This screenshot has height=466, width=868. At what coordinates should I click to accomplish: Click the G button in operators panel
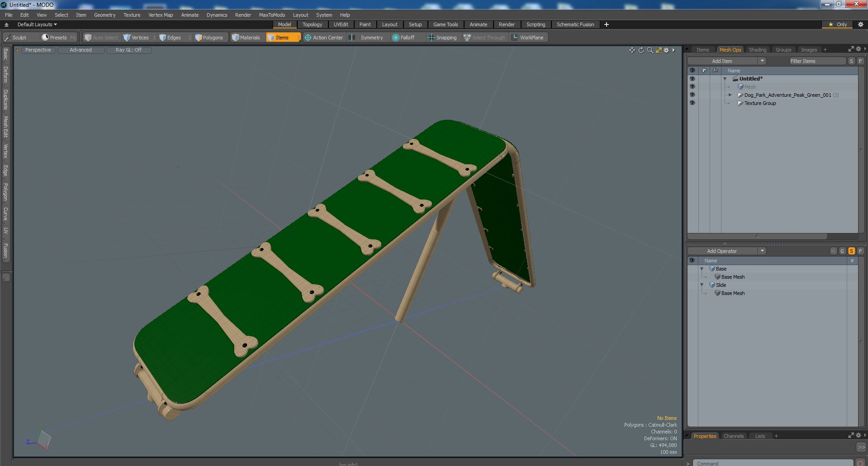click(842, 251)
